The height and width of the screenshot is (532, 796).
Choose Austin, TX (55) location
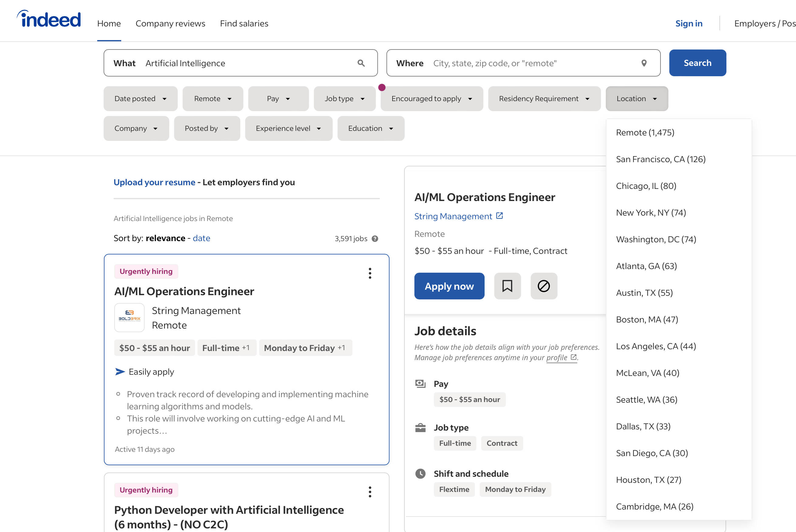coord(678,293)
